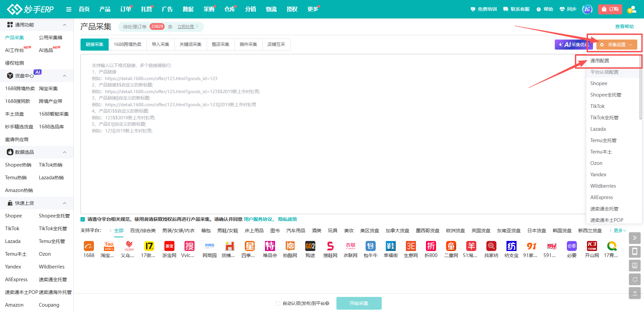Click into the product link input textarea
The width and height of the screenshot is (644, 313).
pos(333,134)
